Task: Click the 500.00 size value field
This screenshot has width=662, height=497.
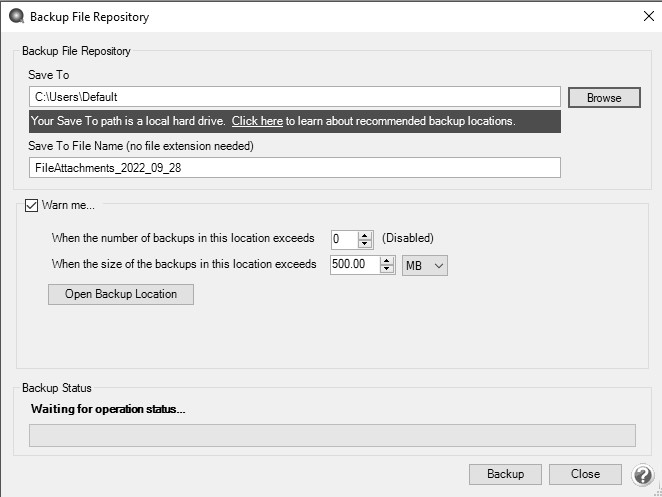Action: pos(354,265)
